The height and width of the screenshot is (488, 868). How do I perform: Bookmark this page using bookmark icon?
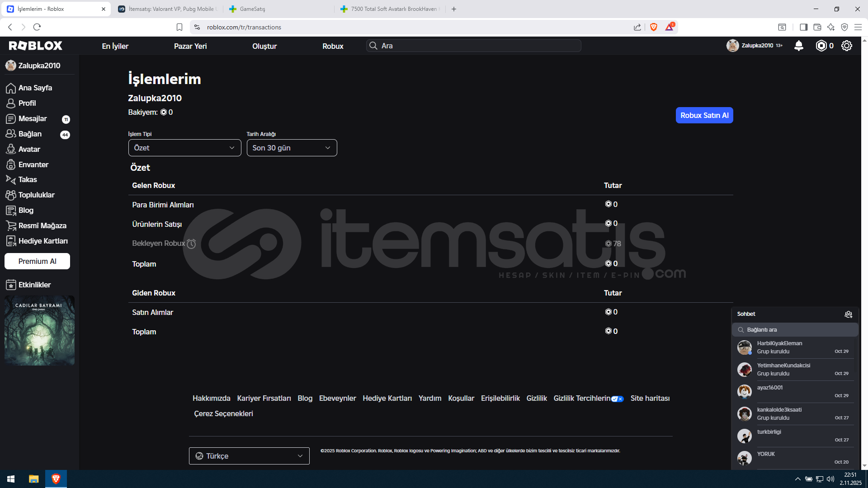click(x=179, y=27)
